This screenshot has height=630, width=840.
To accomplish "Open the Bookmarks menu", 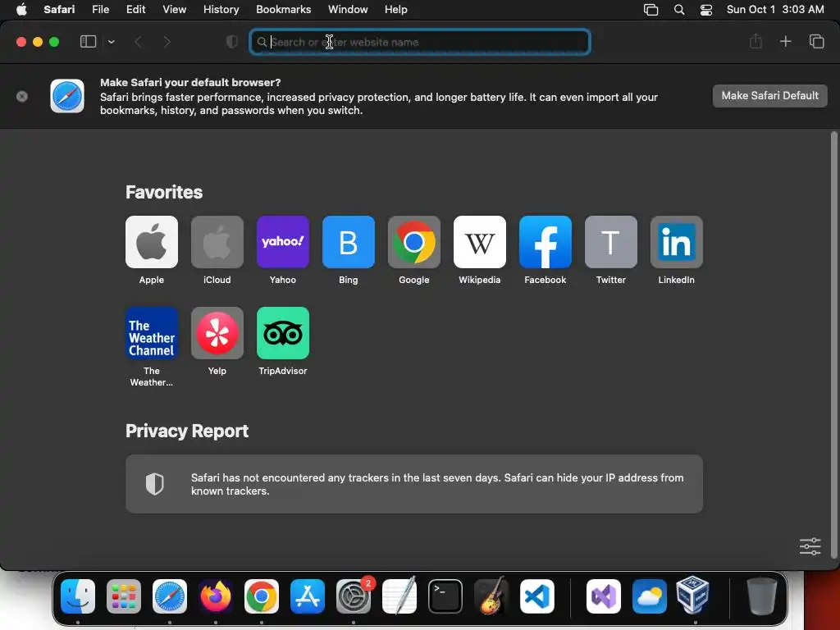I will pos(283,9).
